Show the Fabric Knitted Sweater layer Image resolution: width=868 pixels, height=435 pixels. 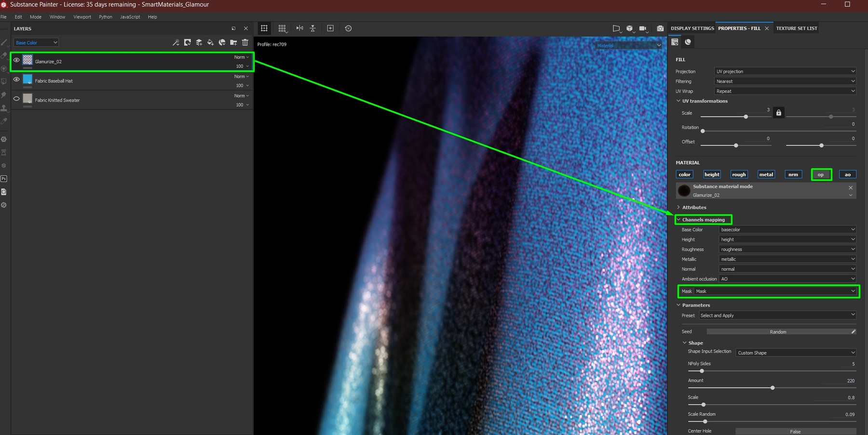[x=16, y=99]
